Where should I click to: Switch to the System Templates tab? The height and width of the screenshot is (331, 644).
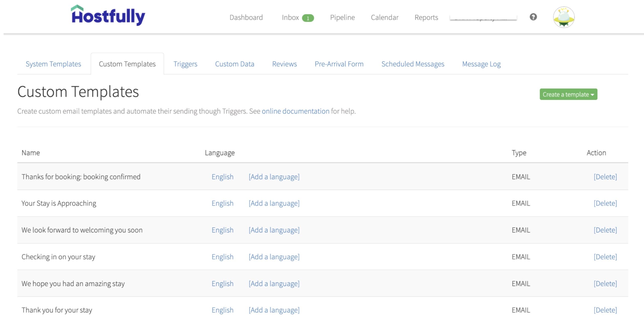(x=53, y=64)
